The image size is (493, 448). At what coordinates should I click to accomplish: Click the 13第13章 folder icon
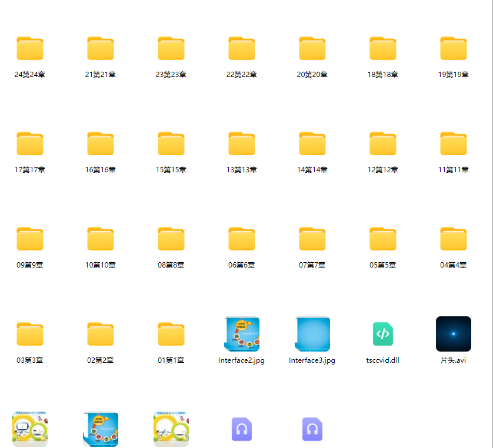click(242, 144)
